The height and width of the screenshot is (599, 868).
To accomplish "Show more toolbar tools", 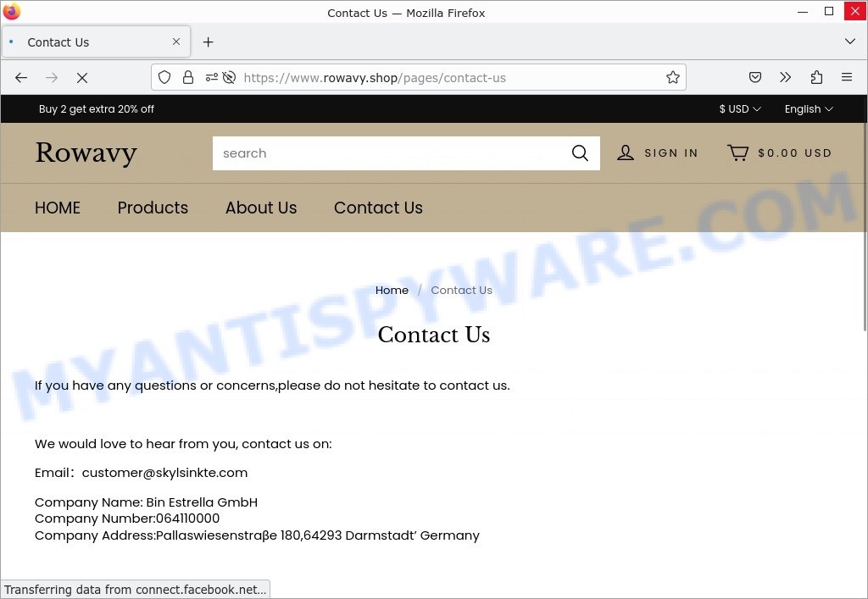I will tap(786, 77).
